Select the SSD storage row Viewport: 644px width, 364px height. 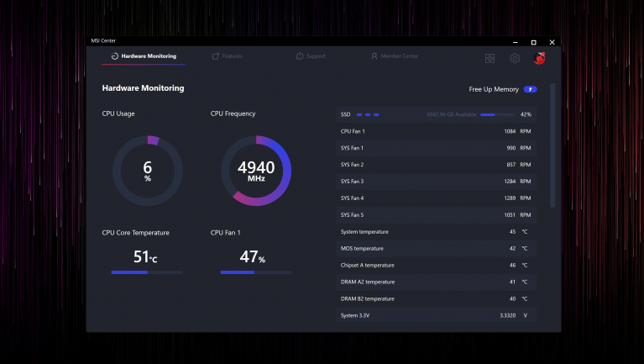(x=436, y=114)
